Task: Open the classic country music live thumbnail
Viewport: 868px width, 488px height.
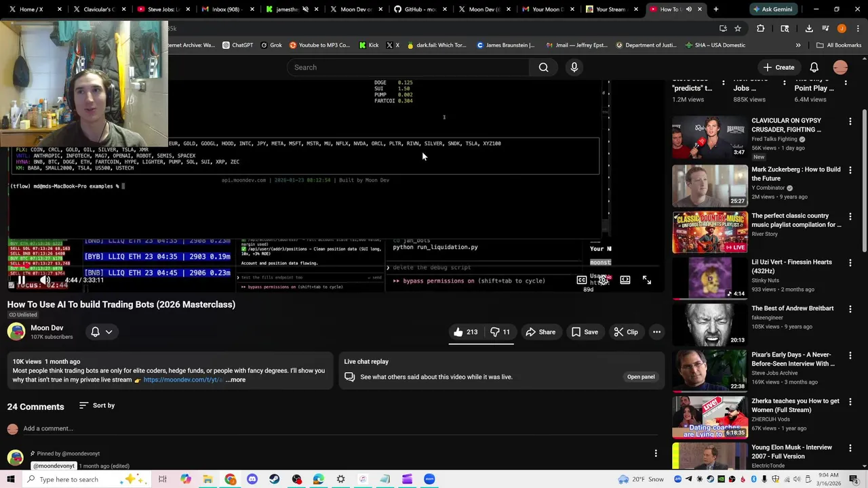Action: 710,232
